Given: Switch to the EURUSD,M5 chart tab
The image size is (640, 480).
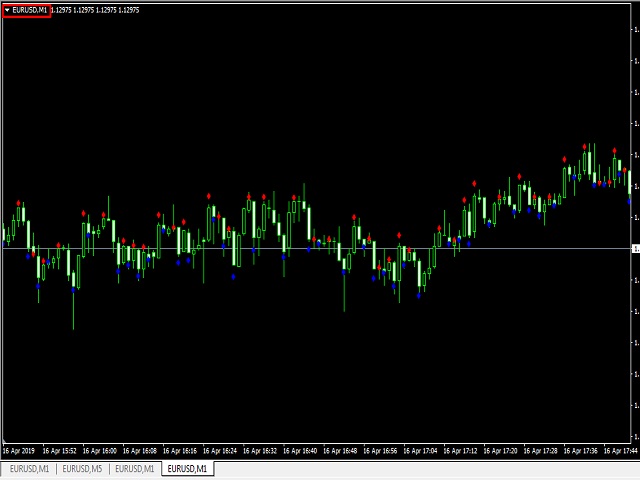Looking at the screenshot, I should pyautogui.click(x=82, y=469).
